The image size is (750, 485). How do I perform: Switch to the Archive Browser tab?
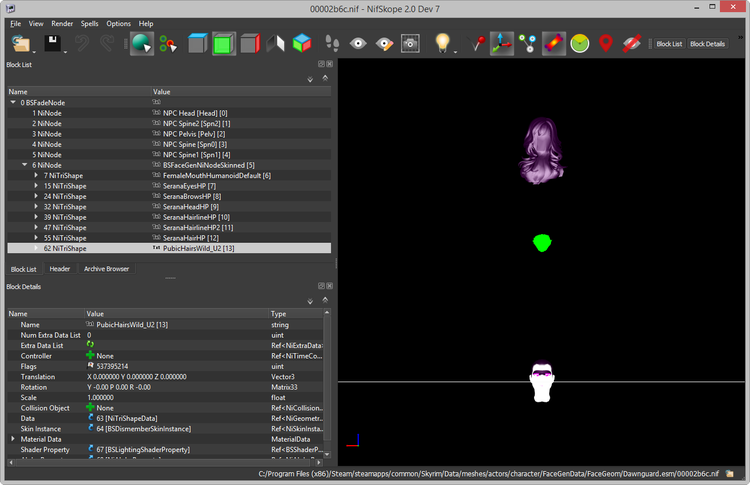click(107, 269)
